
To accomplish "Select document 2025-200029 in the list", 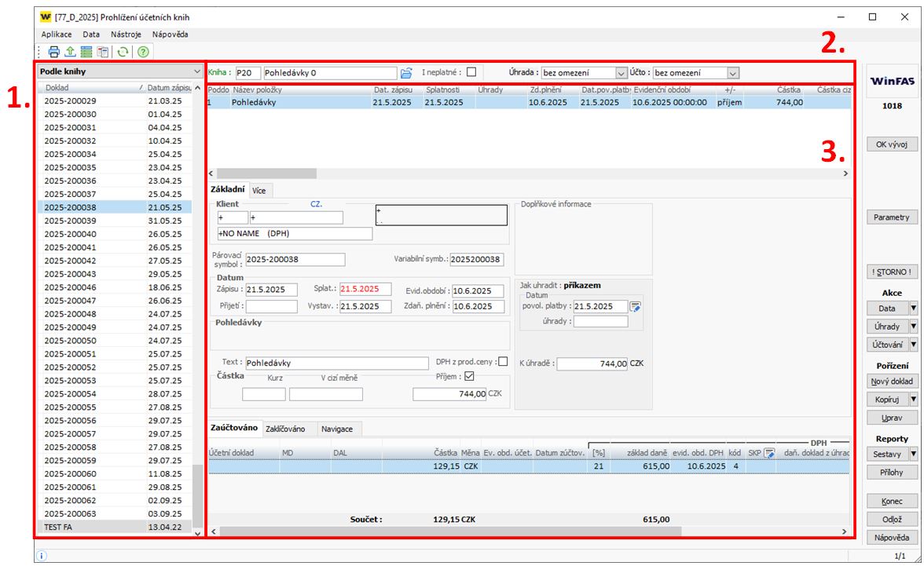I will click(115, 100).
